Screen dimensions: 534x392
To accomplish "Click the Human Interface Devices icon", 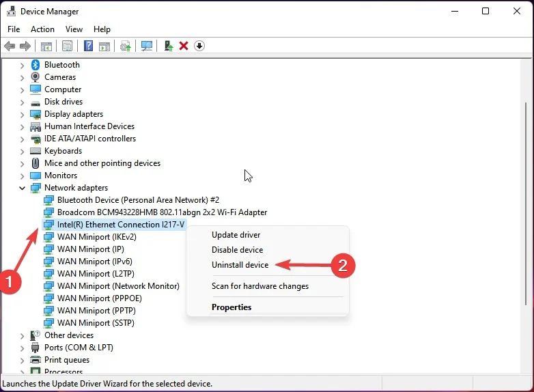I will pos(36,127).
